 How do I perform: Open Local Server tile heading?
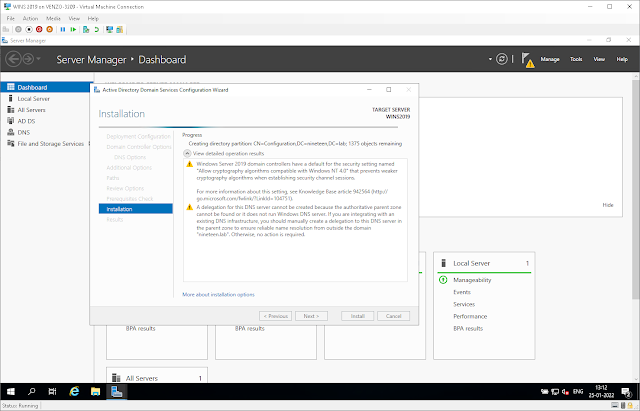[471, 264]
